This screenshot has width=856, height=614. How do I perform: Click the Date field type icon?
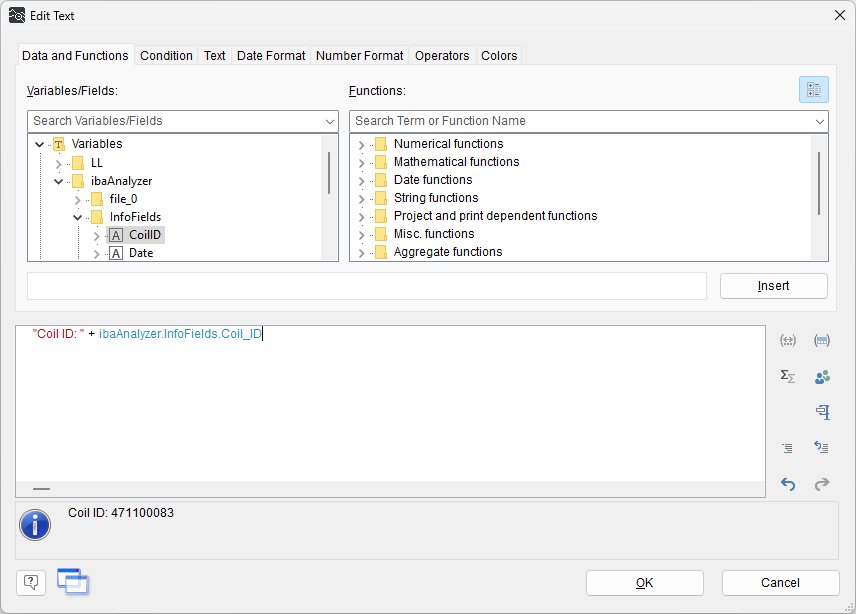coord(116,253)
